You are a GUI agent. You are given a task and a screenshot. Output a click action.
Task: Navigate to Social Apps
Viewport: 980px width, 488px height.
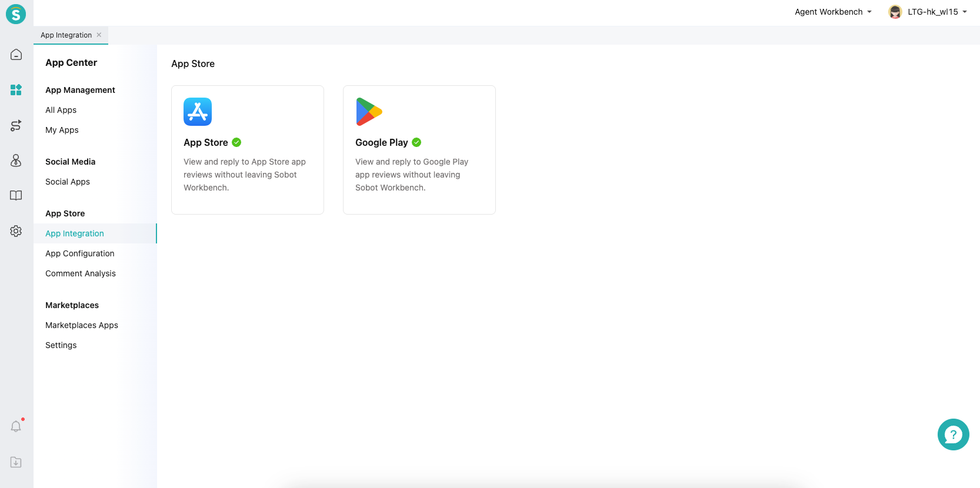tap(68, 182)
